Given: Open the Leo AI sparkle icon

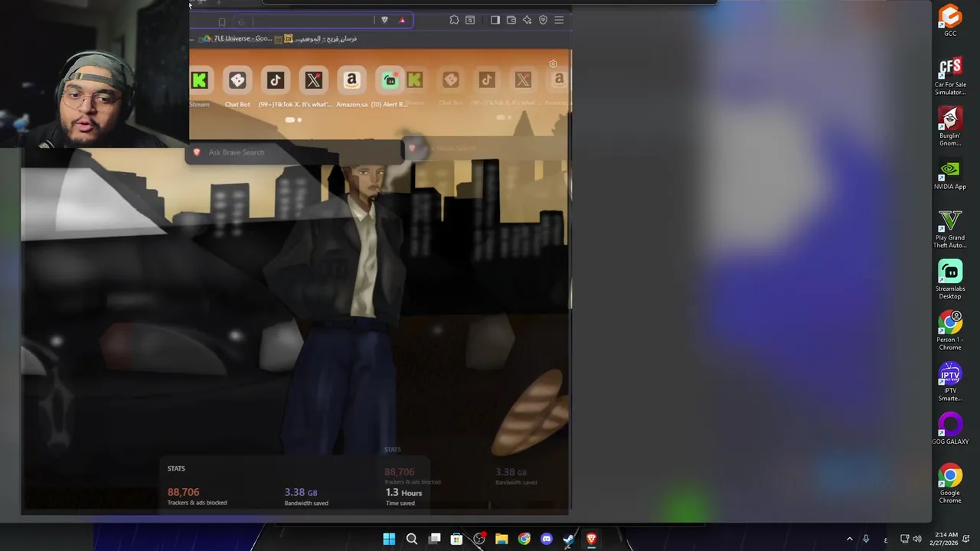Looking at the screenshot, I should [527, 20].
